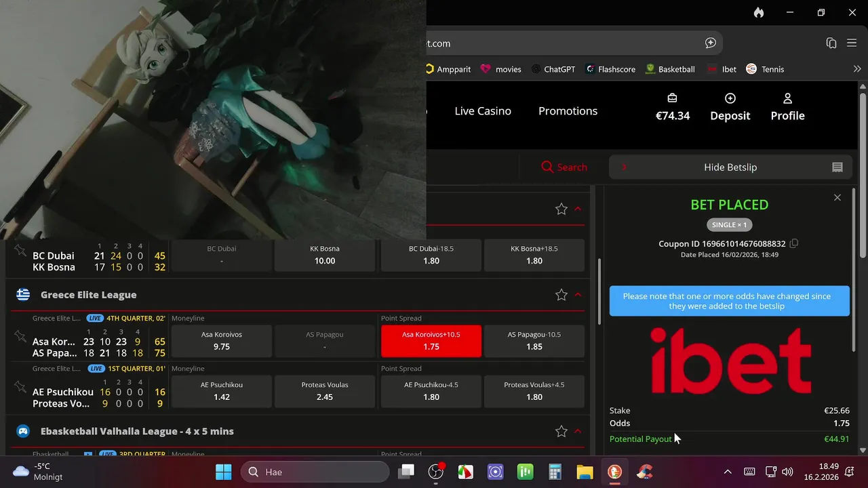Open Duck.ai chat icon in address bar
868x488 pixels.
pos(711,43)
